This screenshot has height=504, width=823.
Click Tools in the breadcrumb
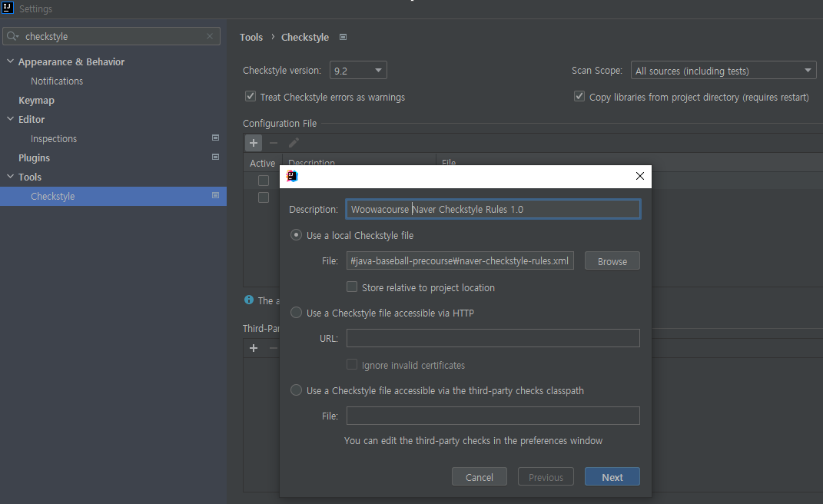[x=251, y=38]
